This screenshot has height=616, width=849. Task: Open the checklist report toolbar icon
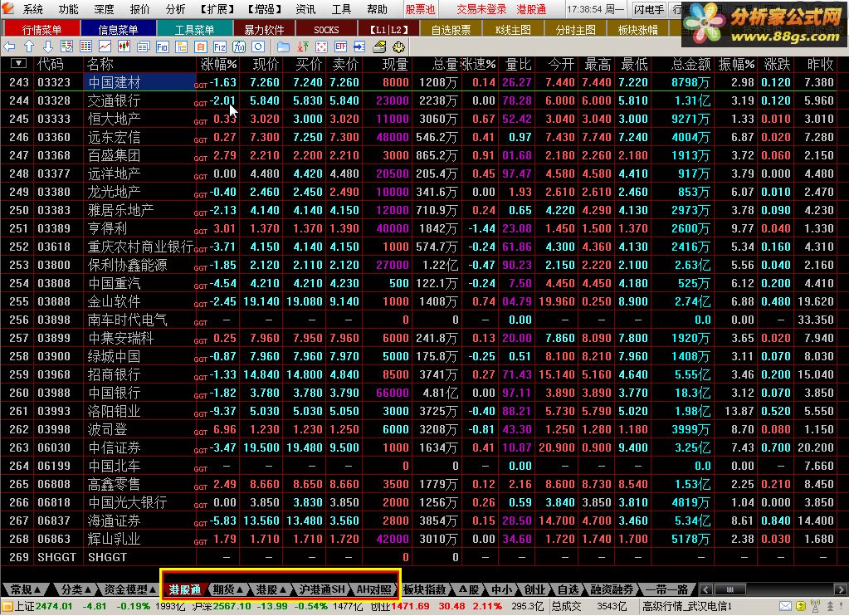(x=66, y=46)
